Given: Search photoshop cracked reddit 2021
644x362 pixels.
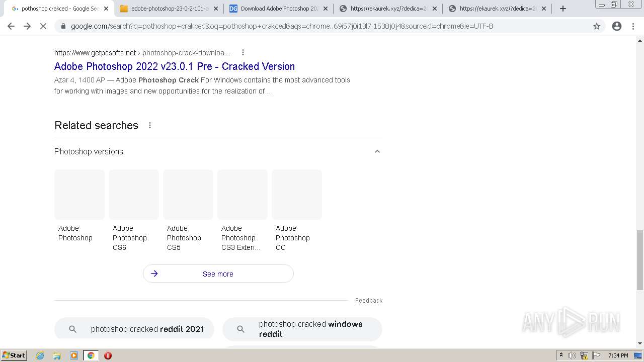Looking at the screenshot, I should pos(134,329).
